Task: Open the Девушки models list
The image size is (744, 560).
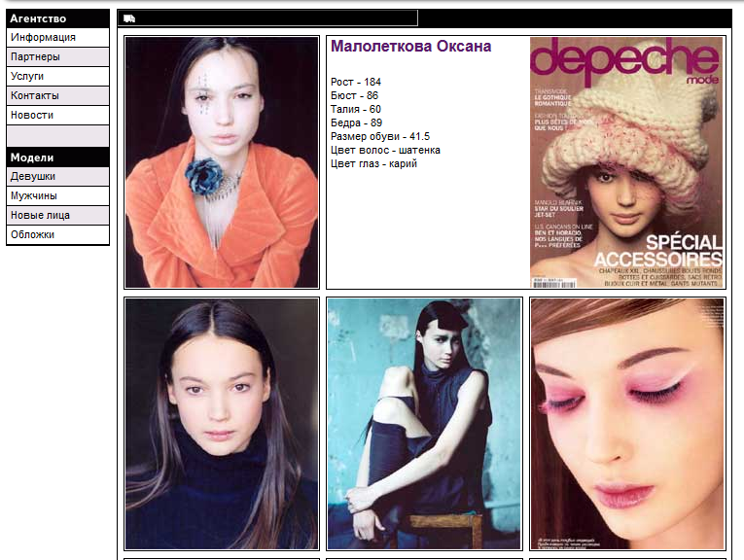Action: tap(58, 176)
